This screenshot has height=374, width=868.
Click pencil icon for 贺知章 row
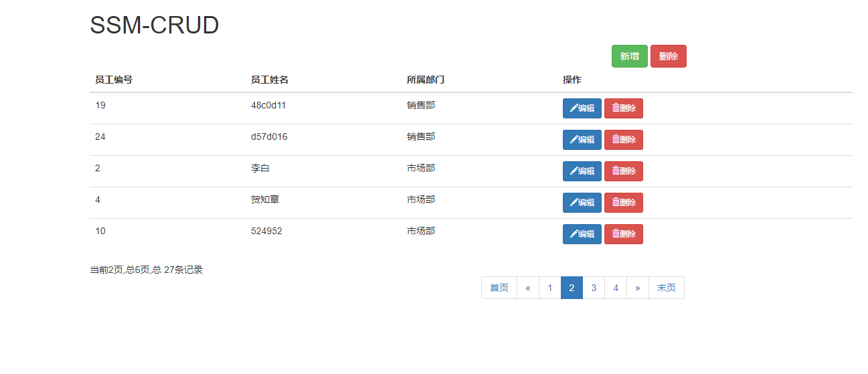tap(573, 203)
